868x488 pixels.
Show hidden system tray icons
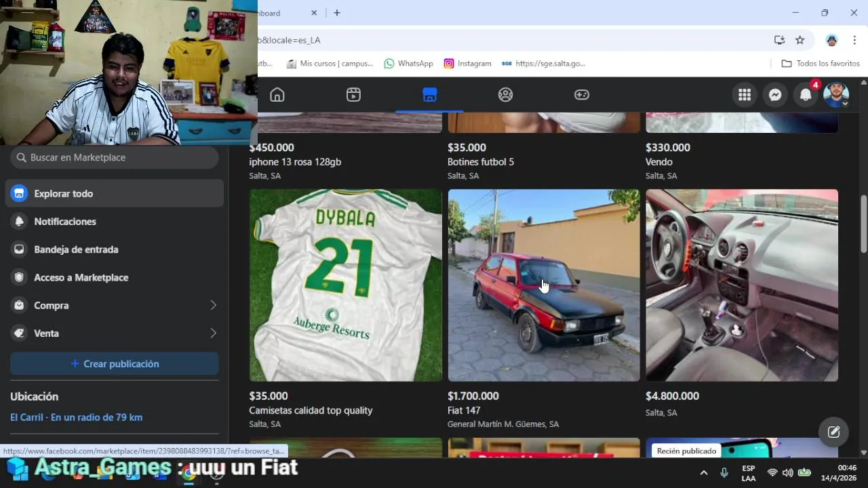703,472
